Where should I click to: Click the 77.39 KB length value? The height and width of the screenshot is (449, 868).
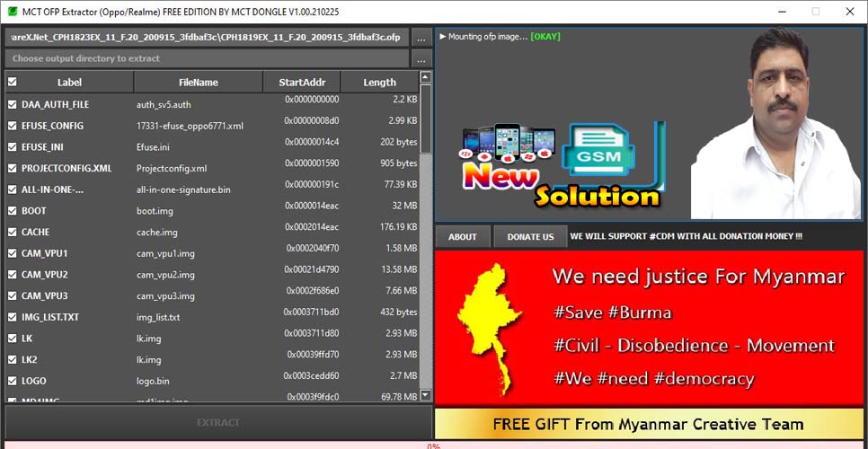click(x=401, y=184)
